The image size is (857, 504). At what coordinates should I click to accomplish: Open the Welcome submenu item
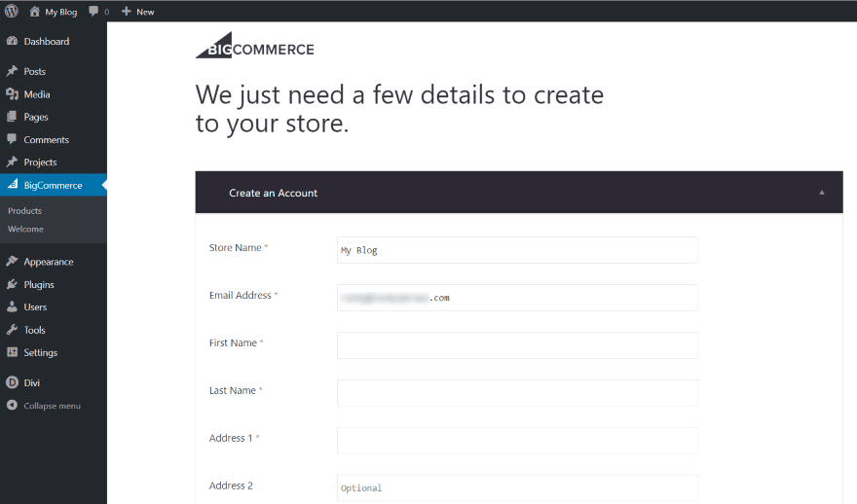pyautogui.click(x=26, y=230)
